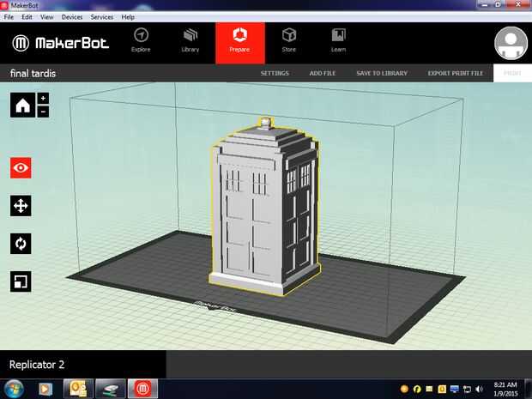
Task: Click the volume speaker tray icon
Action: point(479,389)
